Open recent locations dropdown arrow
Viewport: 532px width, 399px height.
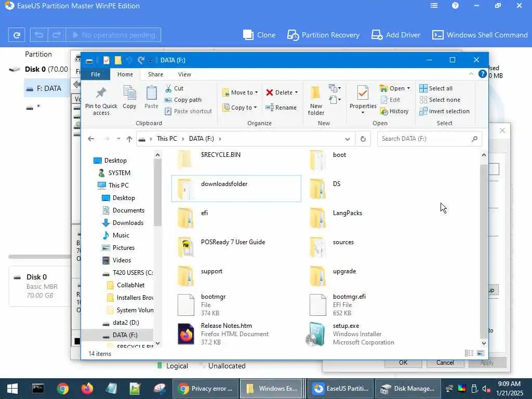click(118, 139)
